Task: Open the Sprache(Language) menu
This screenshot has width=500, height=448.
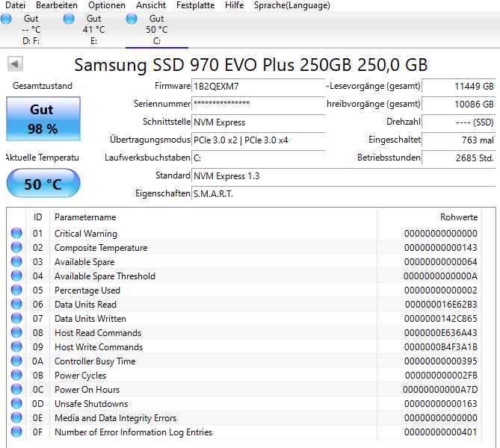Action: point(292,5)
